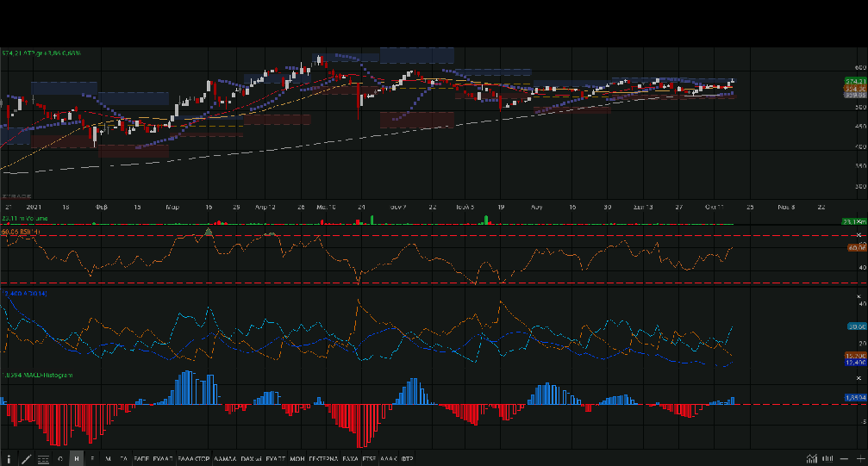
Task: Click the green 574.21 price tag
Action: (855, 81)
